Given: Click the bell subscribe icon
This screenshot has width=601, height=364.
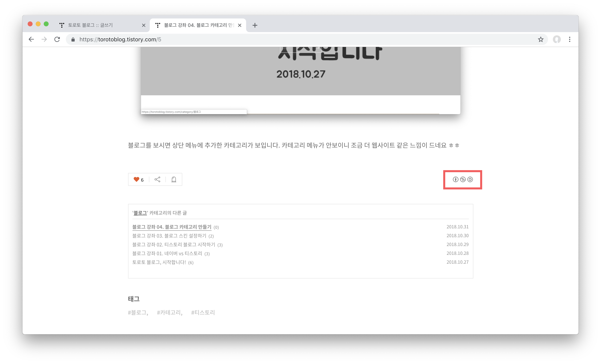Looking at the screenshot, I should pos(174,179).
